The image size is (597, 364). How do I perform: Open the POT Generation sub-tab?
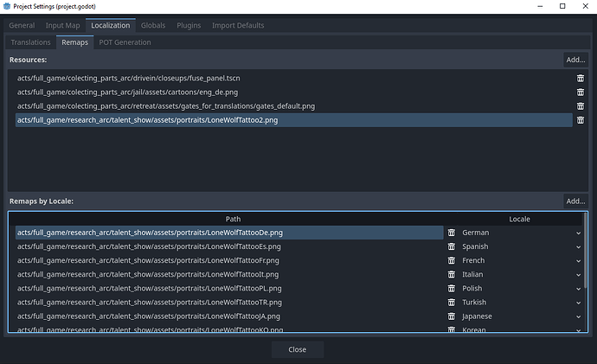point(125,42)
